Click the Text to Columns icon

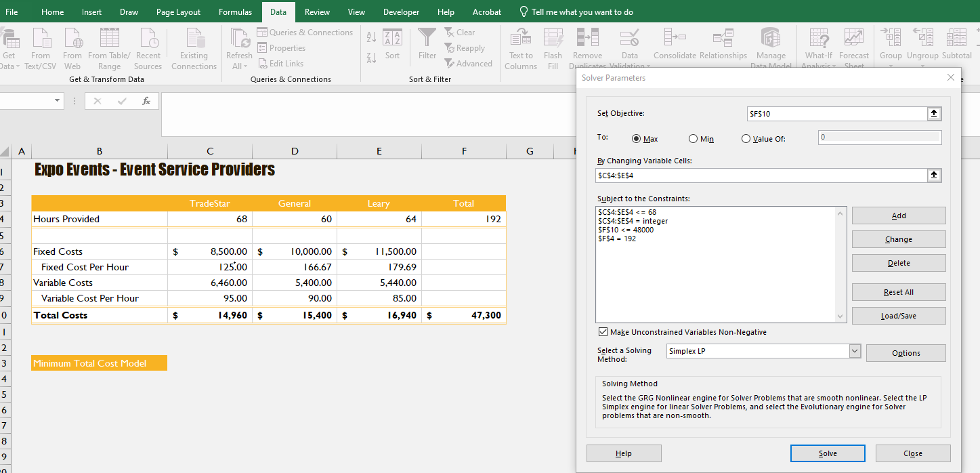(x=520, y=39)
